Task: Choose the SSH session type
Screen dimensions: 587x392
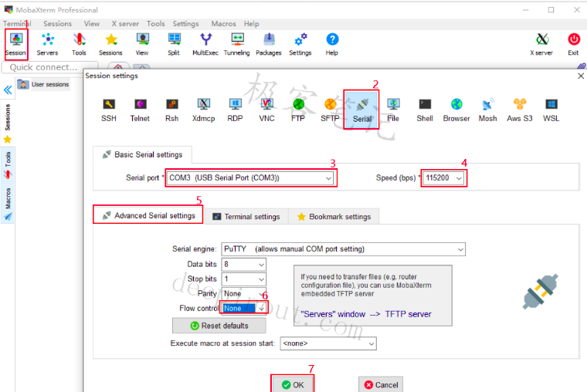Action: click(x=109, y=110)
